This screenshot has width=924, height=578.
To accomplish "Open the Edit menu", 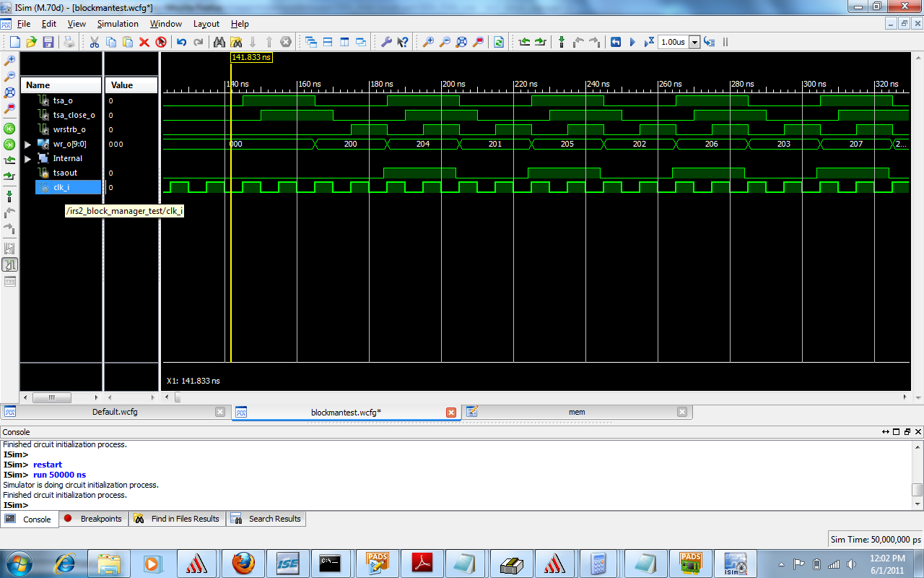I will tap(48, 24).
